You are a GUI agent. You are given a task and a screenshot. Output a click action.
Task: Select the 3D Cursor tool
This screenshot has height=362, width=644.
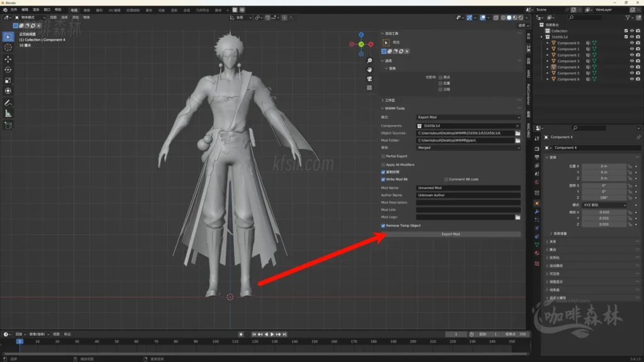pos(8,47)
